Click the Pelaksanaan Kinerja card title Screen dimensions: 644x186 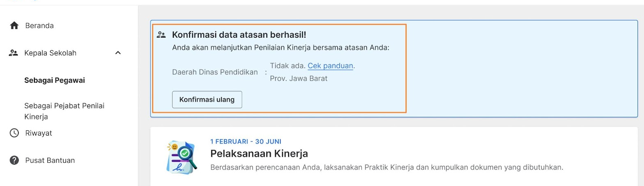[259, 154]
